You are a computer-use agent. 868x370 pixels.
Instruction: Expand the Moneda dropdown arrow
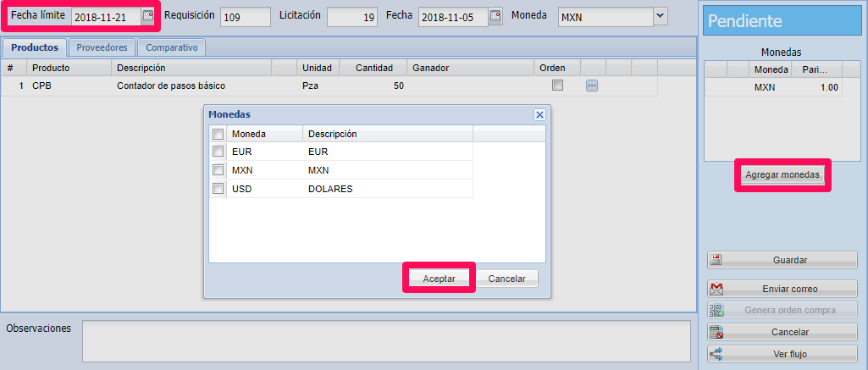pyautogui.click(x=661, y=17)
